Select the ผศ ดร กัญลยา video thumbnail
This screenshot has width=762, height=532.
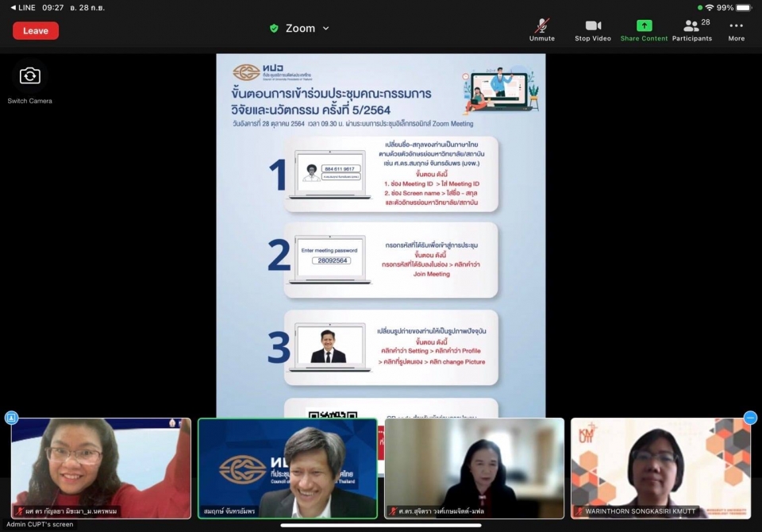click(101, 468)
